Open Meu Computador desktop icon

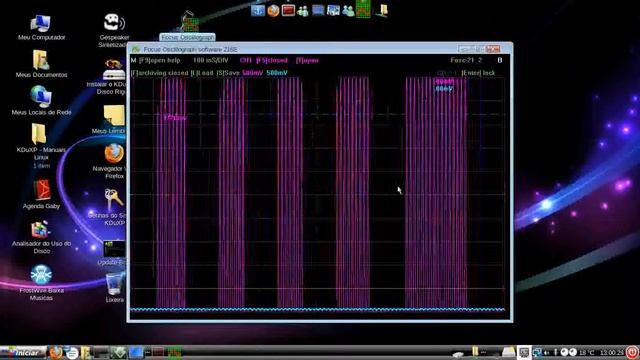coord(40,23)
